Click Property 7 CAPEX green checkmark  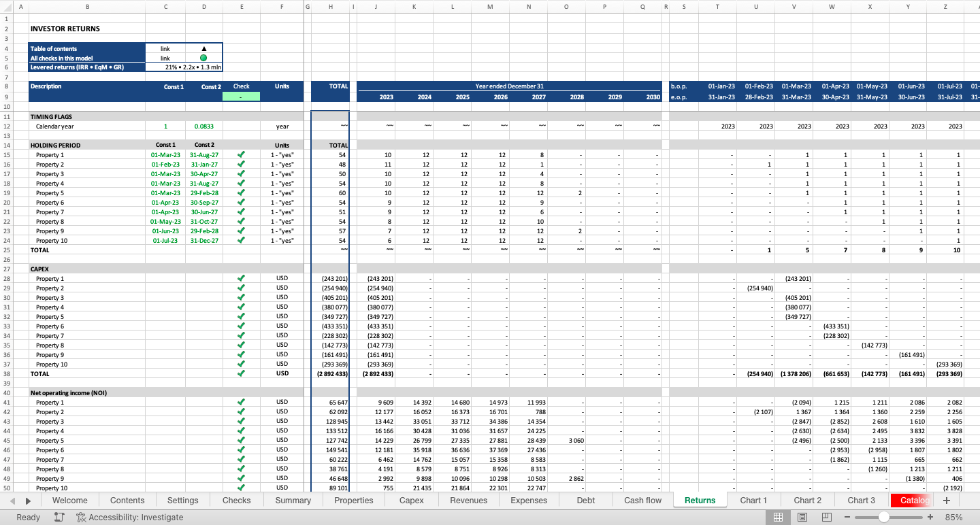(x=241, y=336)
